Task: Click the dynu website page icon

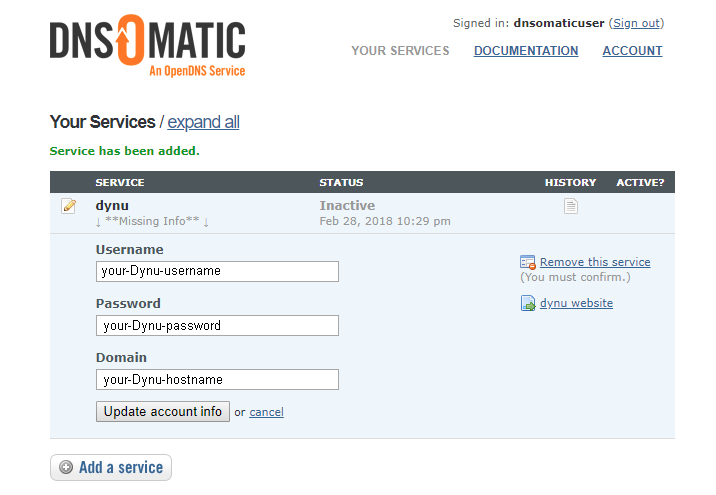Action: coord(528,303)
